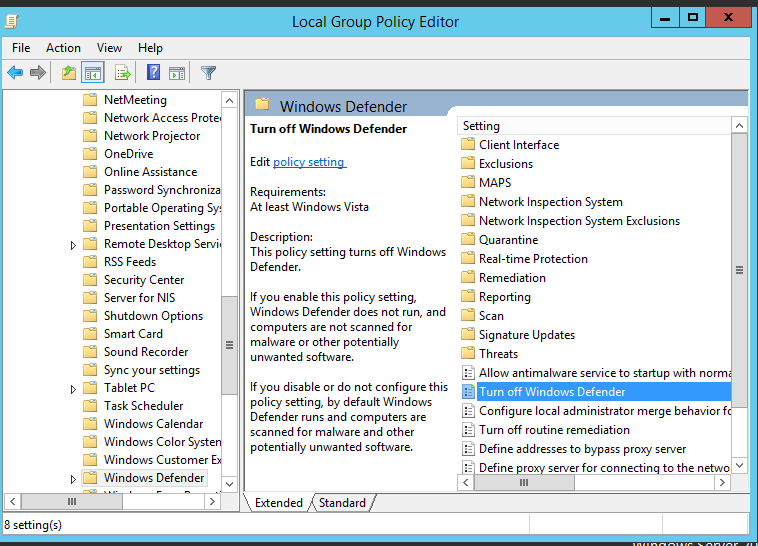
Task: Click settings list scroll down arrow
Action: click(x=740, y=465)
